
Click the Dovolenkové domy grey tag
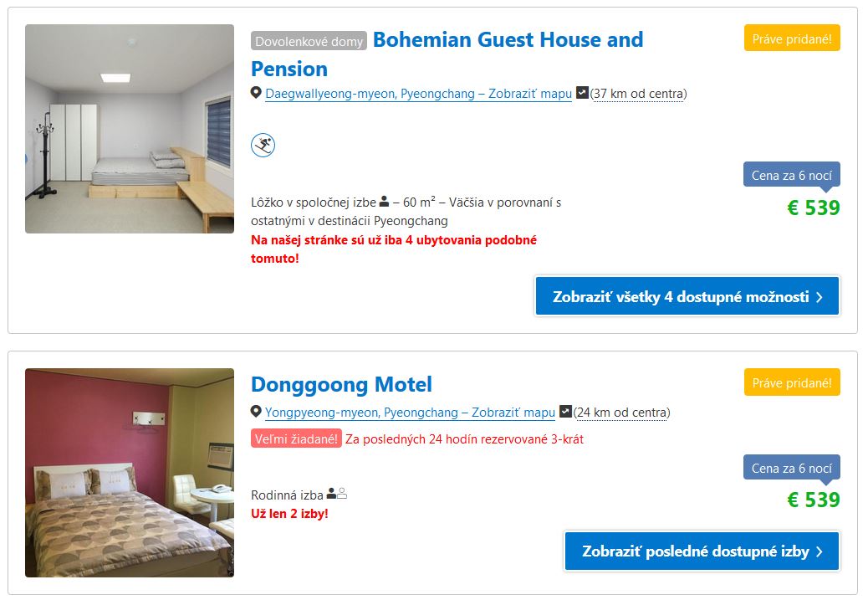pyautogui.click(x=309, y=41)
